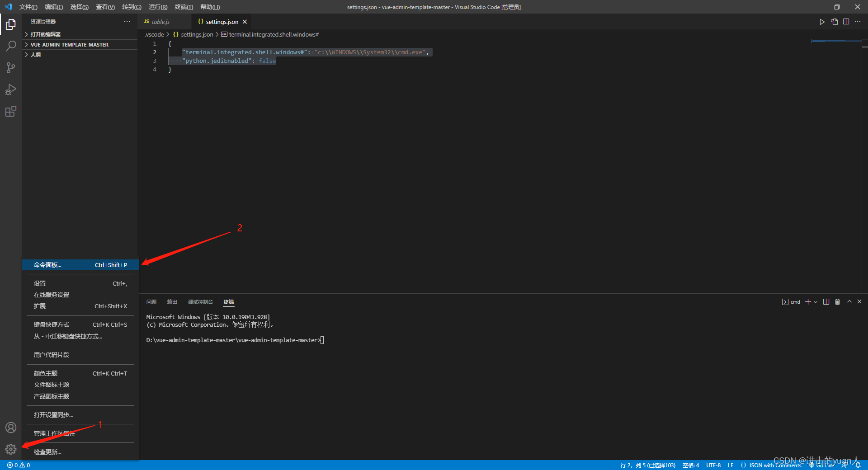Open the notifications bell in status bar
868x470 pixels.
pos(858,465)
